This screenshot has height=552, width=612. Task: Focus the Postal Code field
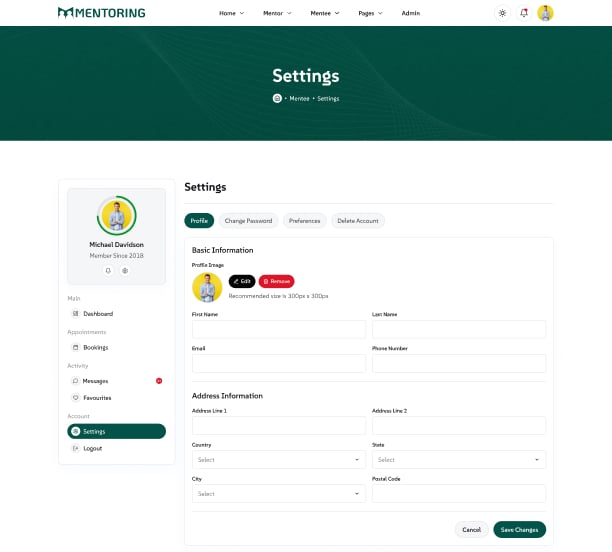click(x=459, y=493)
